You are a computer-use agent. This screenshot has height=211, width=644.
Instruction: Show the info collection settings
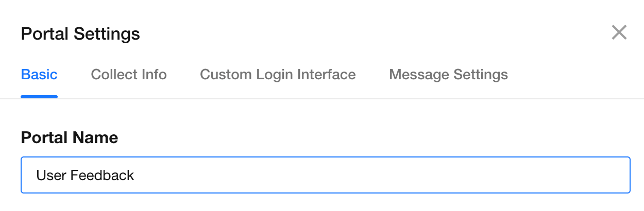129,75
